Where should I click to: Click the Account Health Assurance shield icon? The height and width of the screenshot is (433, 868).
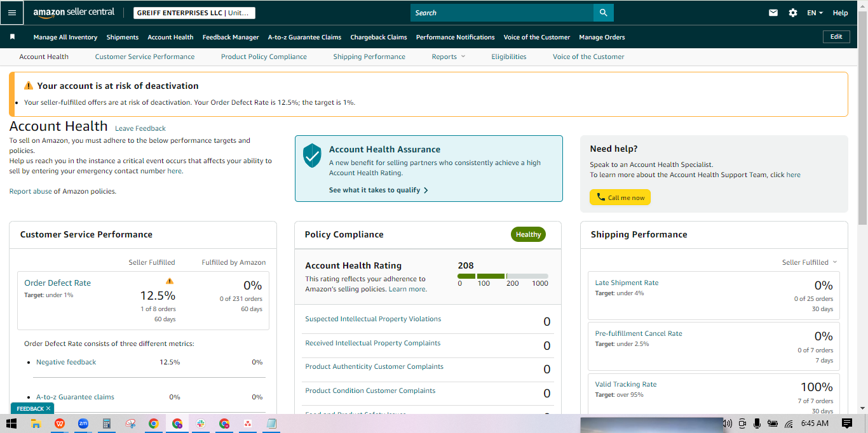click(x=312, y=155)
